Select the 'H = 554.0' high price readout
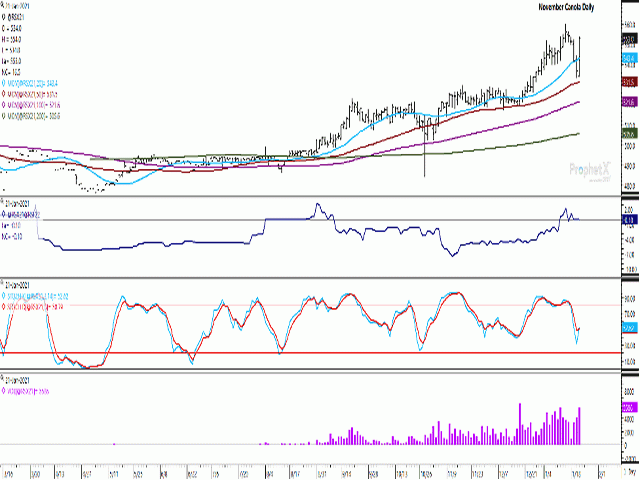This screenshot has width=640, height=480. [11, 40]
